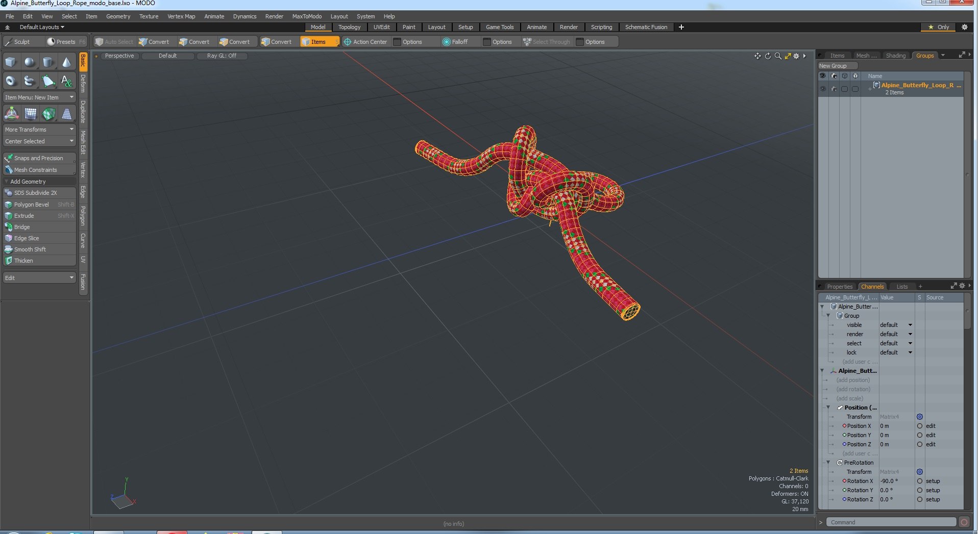The image size is (980, 534).
Task: Open the viewport settings gear
Action: click(x=796, y=56)
